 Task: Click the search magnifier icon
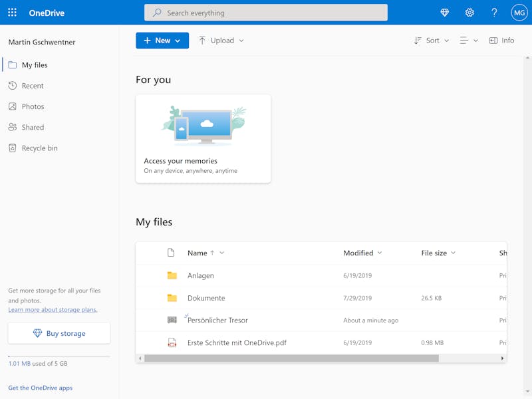click(157, 13)
